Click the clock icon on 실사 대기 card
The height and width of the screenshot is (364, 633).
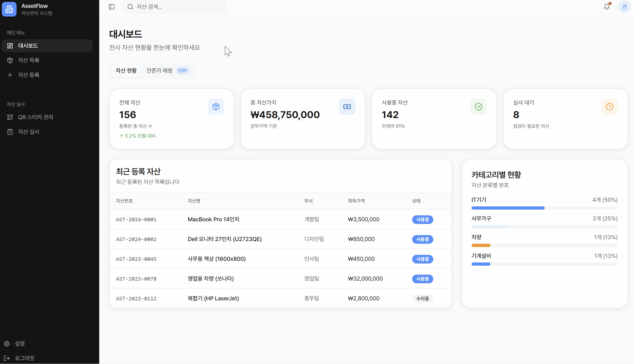(x=610, y=106)
